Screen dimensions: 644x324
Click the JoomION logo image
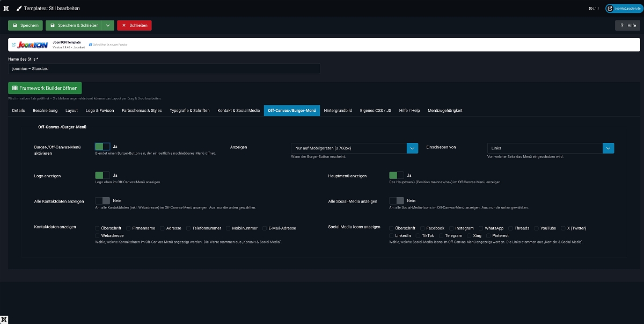pos(33,45)
